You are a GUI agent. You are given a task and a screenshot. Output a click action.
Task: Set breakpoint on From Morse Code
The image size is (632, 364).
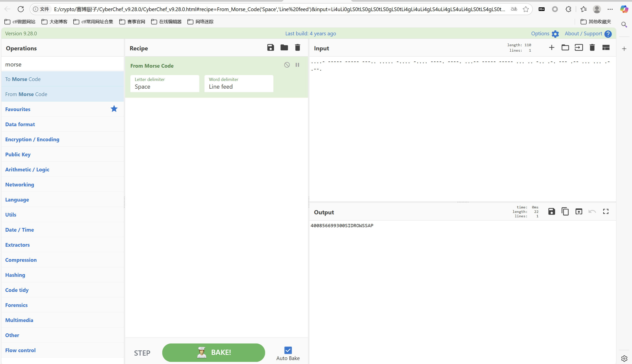pos(298,65)
